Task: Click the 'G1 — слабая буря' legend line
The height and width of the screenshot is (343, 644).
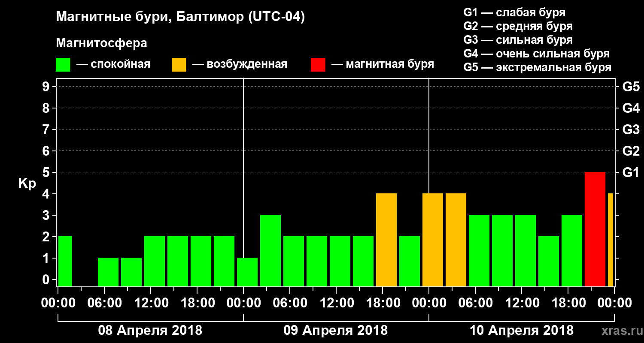Action: pyautogui.click(x=514, y=12)
